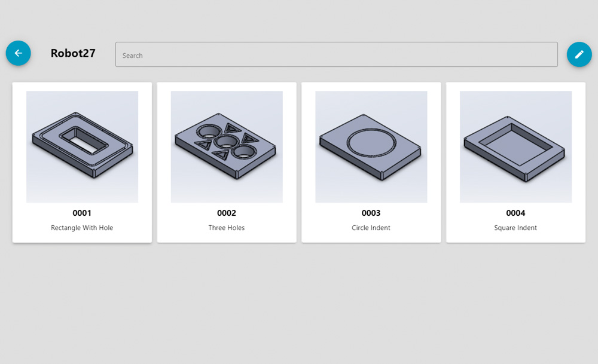Open the thumbnail for Rectangle With Hole
598x364 pixels.
point(81,146)
